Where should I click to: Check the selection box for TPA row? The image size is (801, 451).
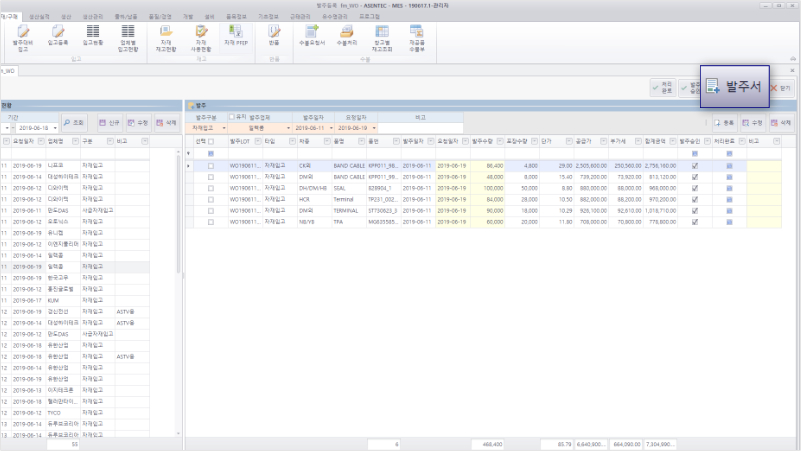pyautogui.click(x=211, y=222)
